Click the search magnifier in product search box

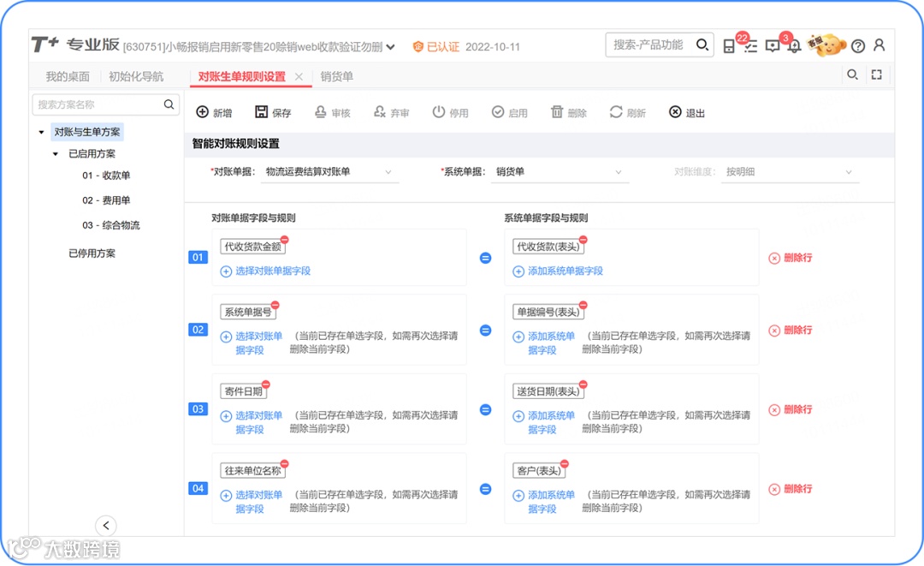tap(702, 45)
